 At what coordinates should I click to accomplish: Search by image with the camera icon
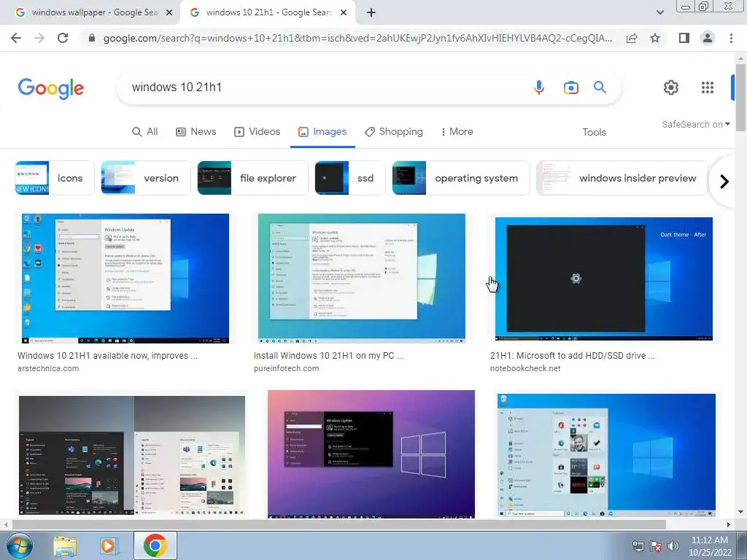pos(570,87)
